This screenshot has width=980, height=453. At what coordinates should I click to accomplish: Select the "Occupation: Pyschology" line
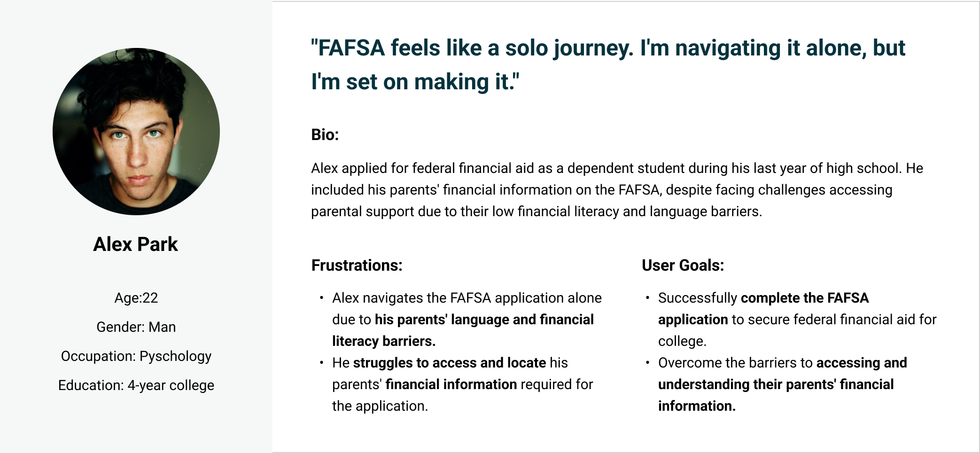(x=136, y=356)
